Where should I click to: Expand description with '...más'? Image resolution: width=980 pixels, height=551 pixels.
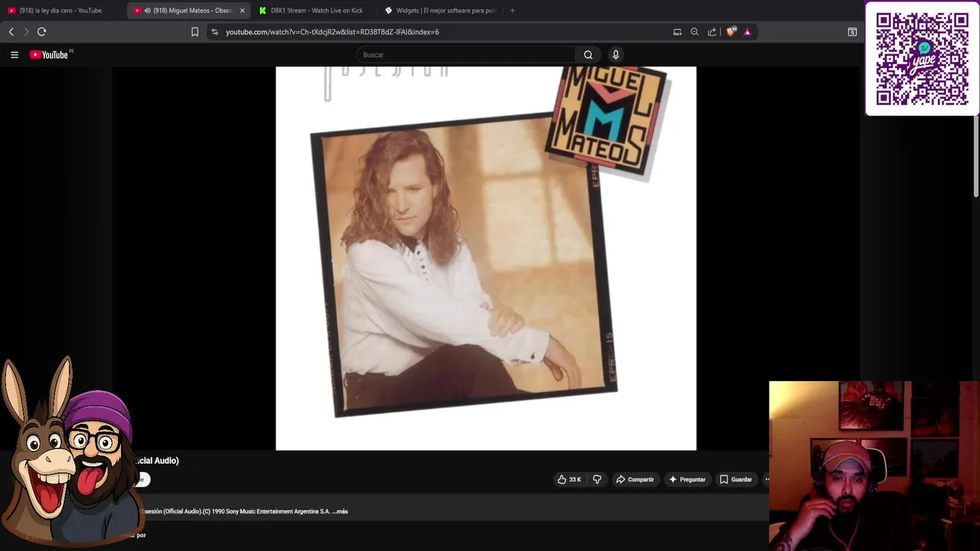tap(339, 511)
